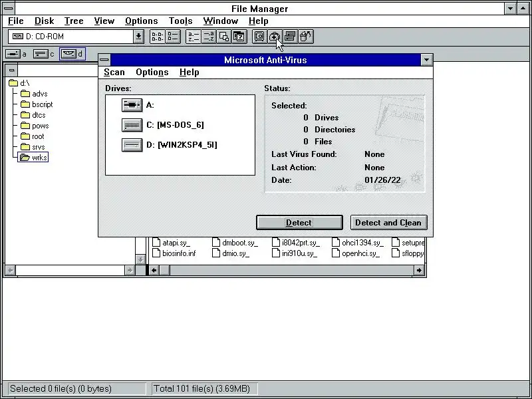Sort files by type toolbar icon
The width and height of the screenshot is (532, 399).
coord(209,37)
